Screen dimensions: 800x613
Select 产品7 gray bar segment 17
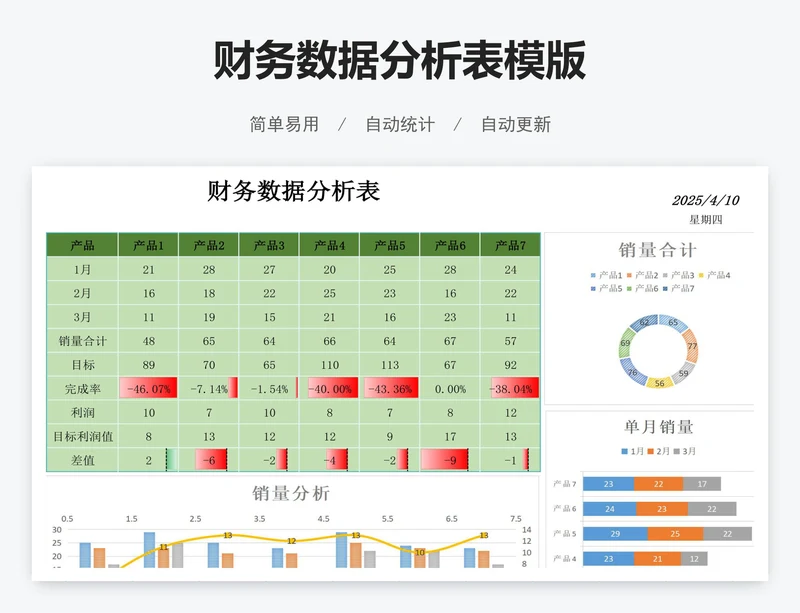click(x=702, y=484)
